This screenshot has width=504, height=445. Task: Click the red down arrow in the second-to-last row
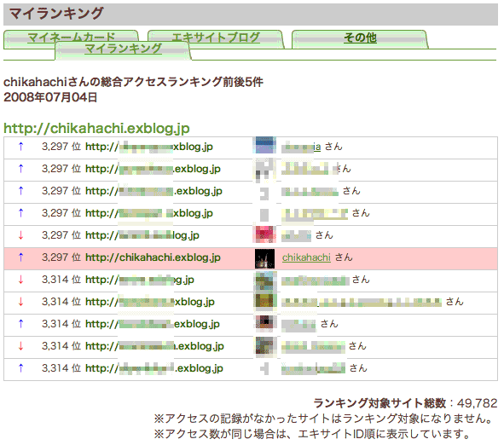[20, 346]
